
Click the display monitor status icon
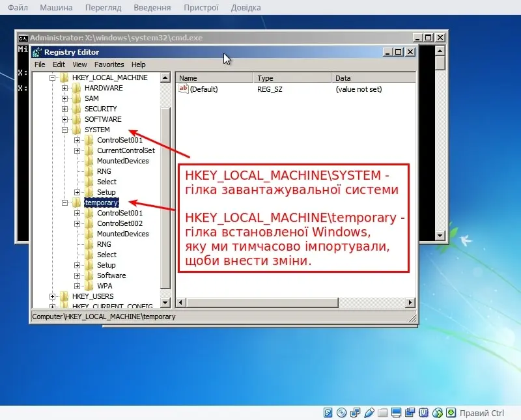396,413
